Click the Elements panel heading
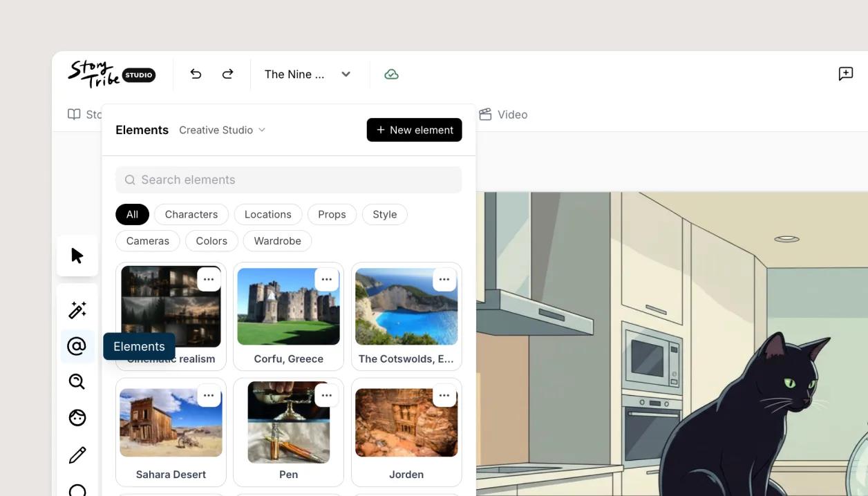Screen dimensions: 868x496 (x=142, y=130)
